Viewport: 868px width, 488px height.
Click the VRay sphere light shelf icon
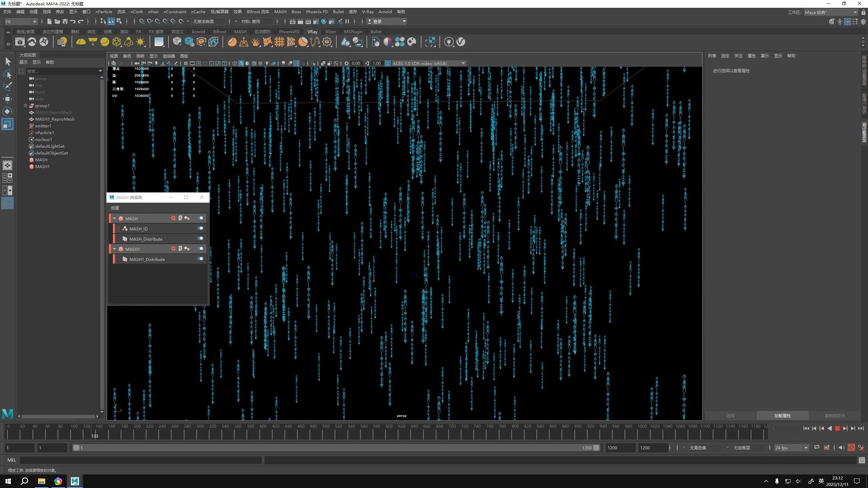click(105, 42)
